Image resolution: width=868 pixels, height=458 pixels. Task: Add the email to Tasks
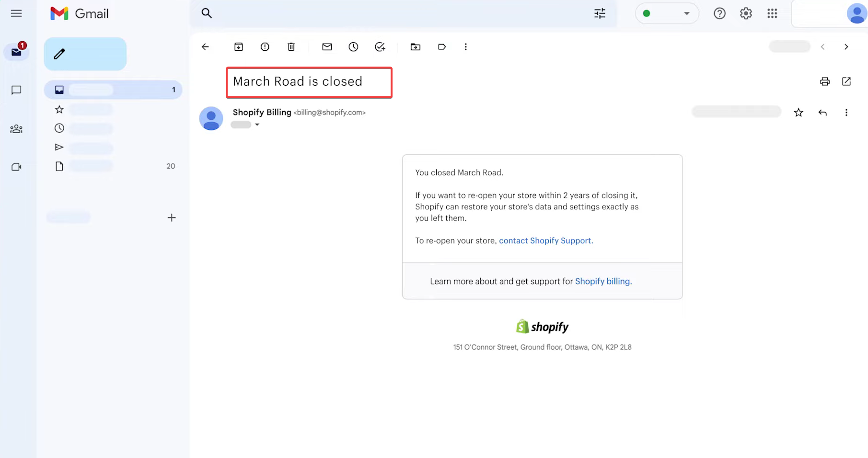click(x=380, y=47)
